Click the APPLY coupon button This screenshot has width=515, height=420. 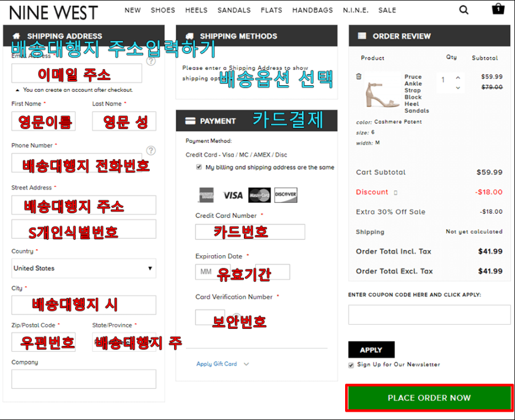click(372, 350)
